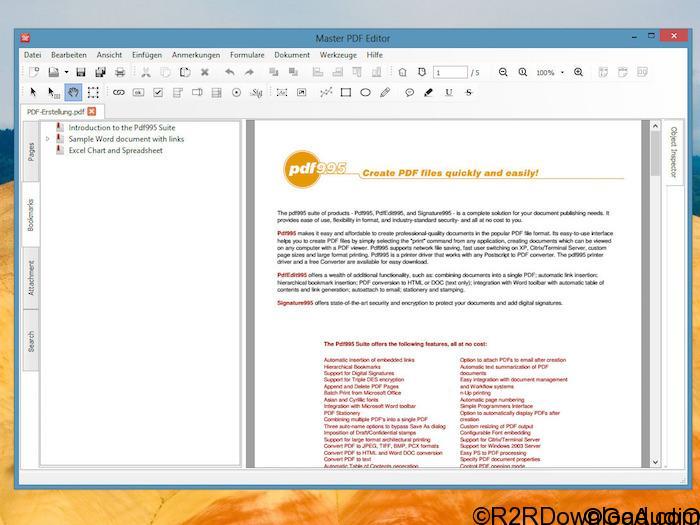Open the Anmerkungen menu
Screen dimensions: 700x525
point(196,55)
